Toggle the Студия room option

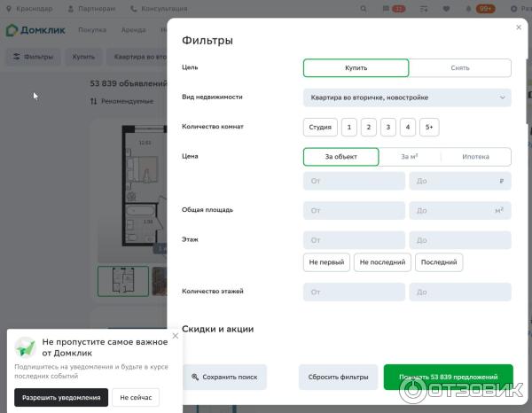(320, 128)
